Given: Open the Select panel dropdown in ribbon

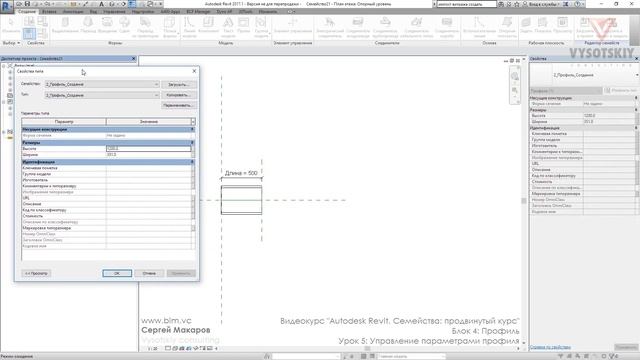Looking at the screenshot, I should pyautogui.click(x=11, y=43).
